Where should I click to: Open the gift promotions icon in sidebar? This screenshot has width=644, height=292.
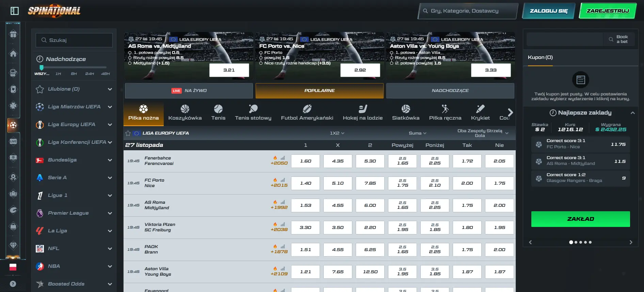pos(13,34)
